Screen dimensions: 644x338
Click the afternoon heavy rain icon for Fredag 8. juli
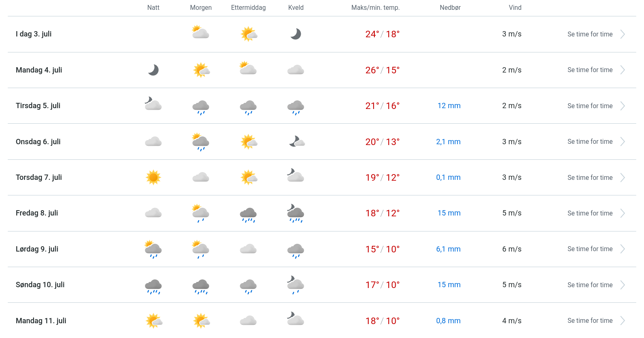pyautogui.click(x=248, y=214)
